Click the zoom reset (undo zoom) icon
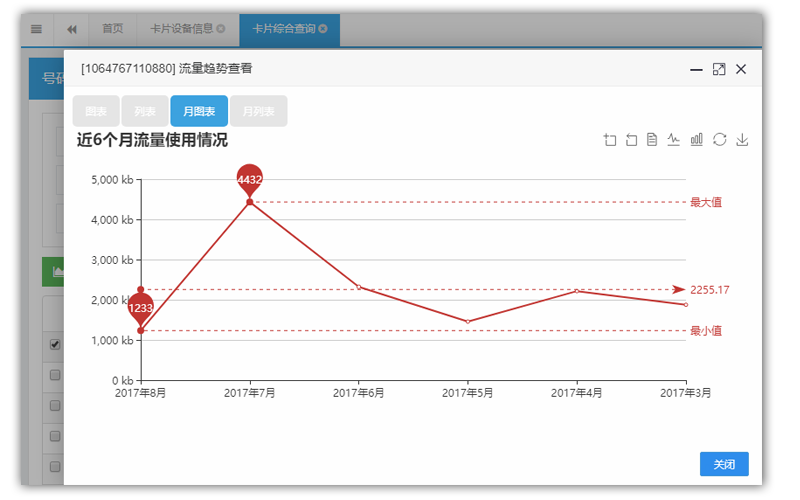 [631, 140]
